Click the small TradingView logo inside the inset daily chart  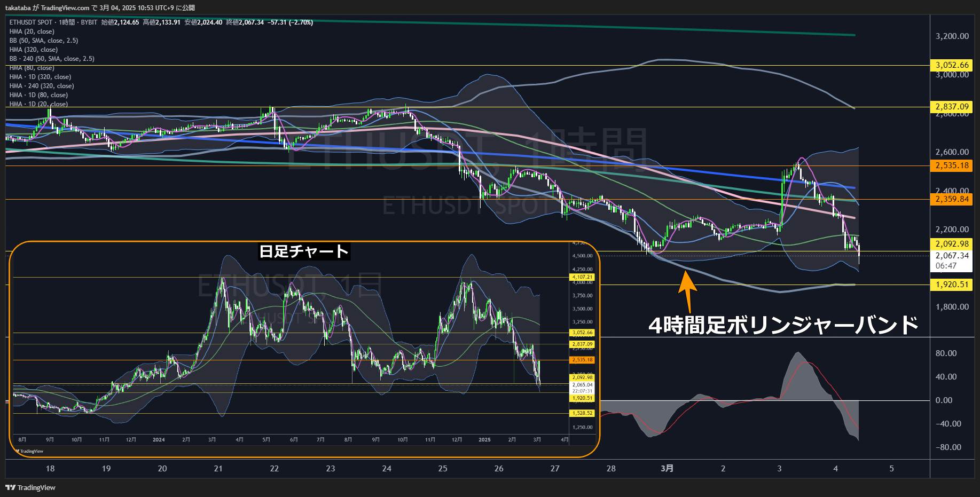coord(29,451)
